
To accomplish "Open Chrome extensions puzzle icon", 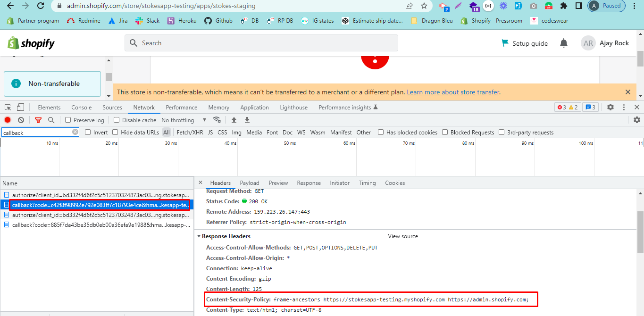I will coord(563,6).
